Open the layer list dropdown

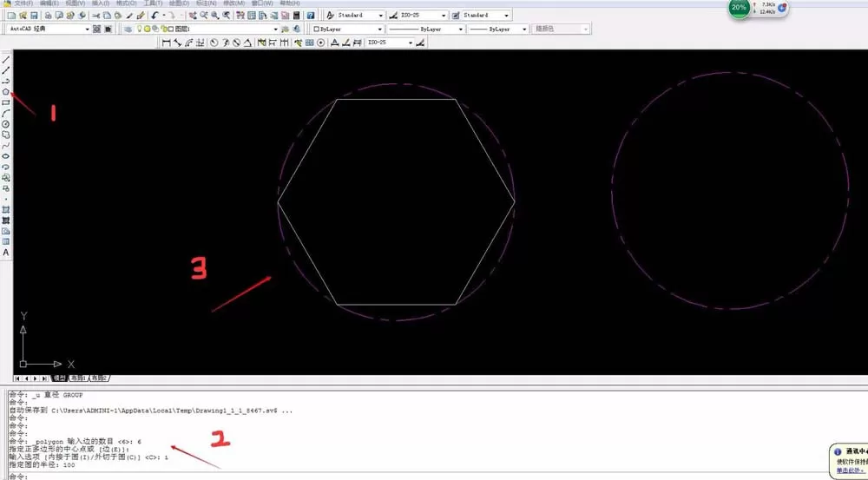(275, 29)
